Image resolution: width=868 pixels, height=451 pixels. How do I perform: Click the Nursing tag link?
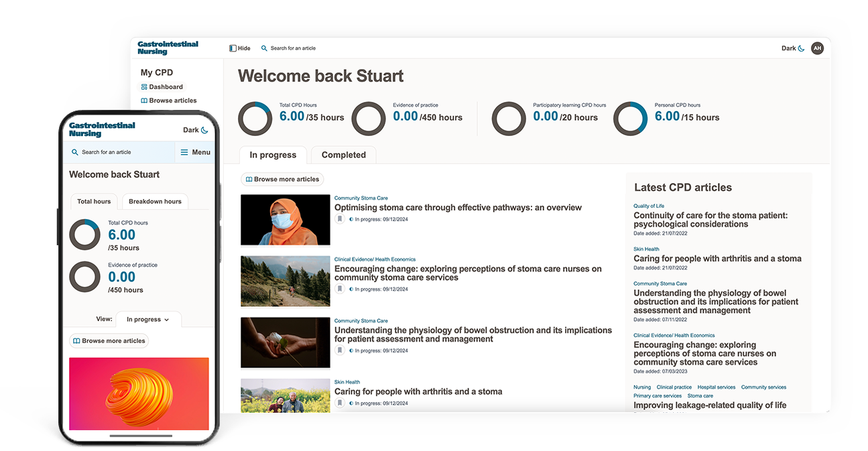(x=642, y=387)
